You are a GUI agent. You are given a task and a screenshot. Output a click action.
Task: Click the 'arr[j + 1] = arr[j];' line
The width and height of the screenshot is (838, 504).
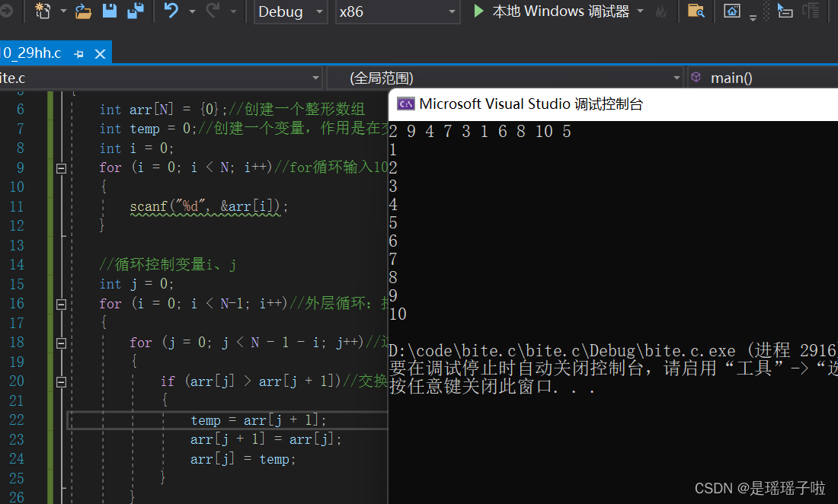click(x=266, y=439)
